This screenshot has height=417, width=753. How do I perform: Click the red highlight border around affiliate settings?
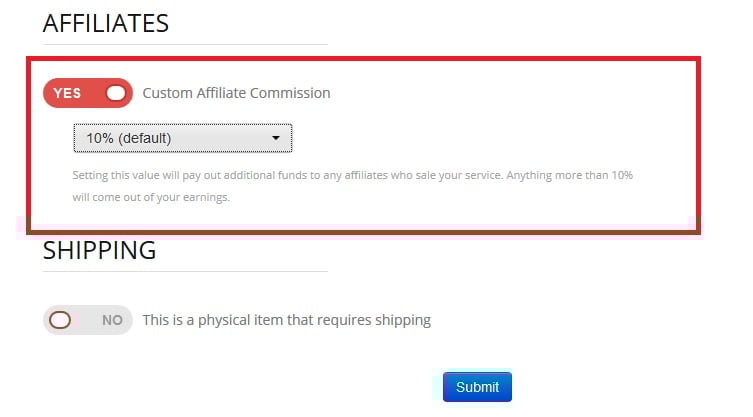point(699,140)
